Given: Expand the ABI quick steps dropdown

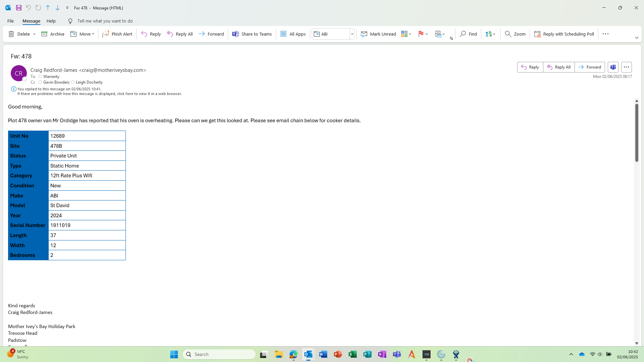Looking at the screenshot, I should [x=352, y=34].
